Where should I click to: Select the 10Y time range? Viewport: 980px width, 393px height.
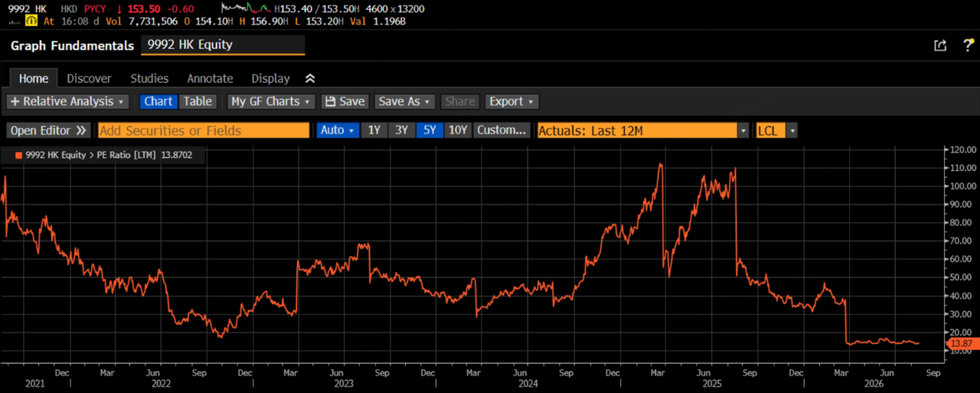click(x=458, y=130)
